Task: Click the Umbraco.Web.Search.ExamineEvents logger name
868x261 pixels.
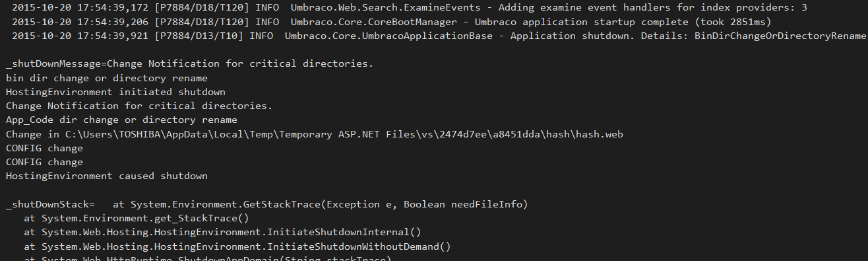Action: pyautogui.click(x=385, y=8)
